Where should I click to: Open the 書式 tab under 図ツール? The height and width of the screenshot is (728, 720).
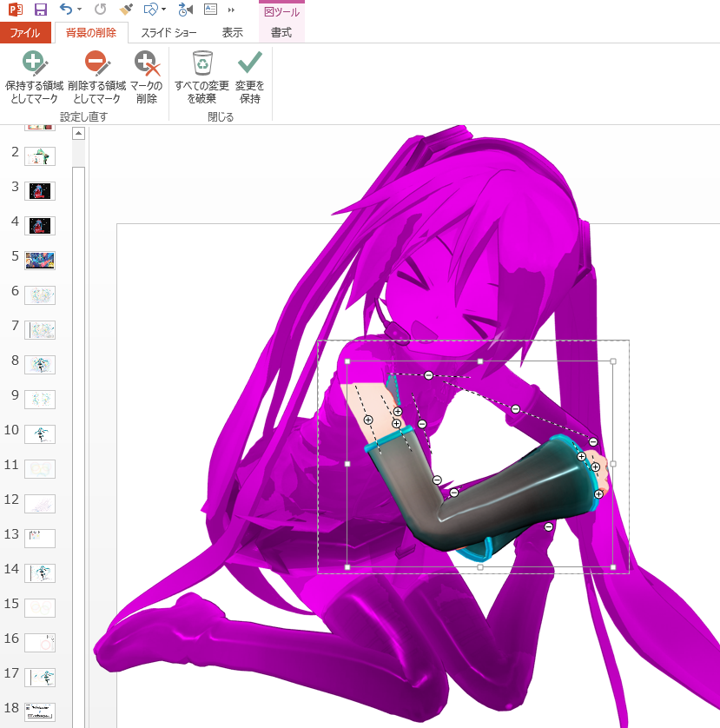(x=281, y=33)
